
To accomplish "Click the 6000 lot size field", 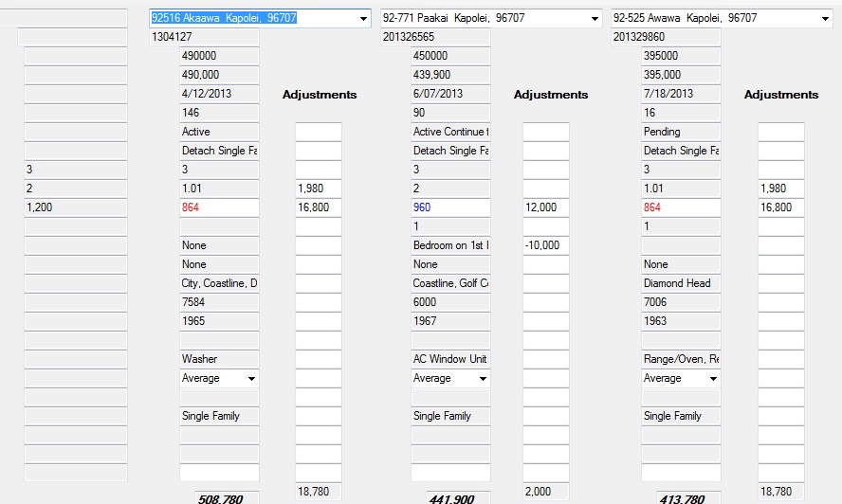I will [450, 302].
